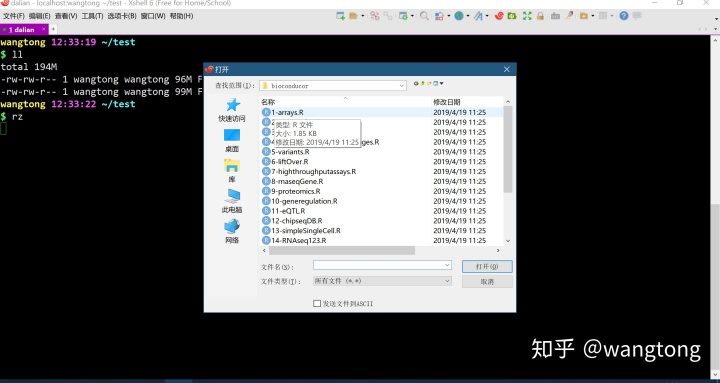The width and height of the screenshot is (720, 383).
Task: Open the dropdown arrow beside globe icon
Action: [467, 16]
